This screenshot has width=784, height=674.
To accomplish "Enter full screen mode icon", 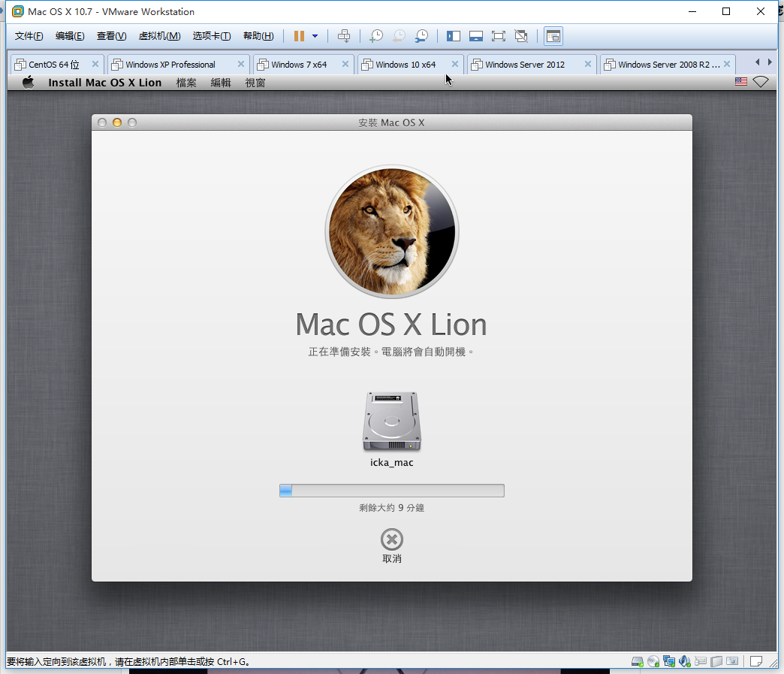I will tap(499, 36).
